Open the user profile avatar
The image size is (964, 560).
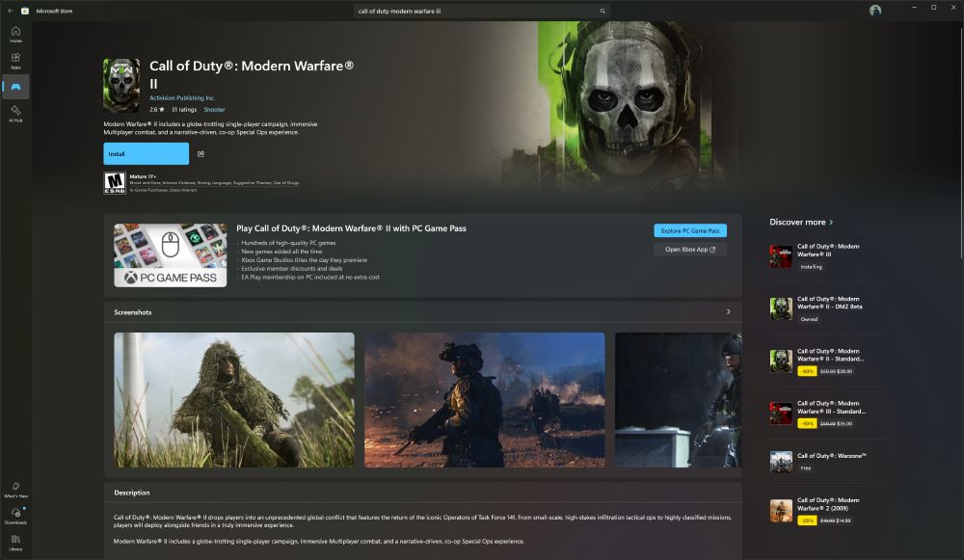[x=875, y=11]
